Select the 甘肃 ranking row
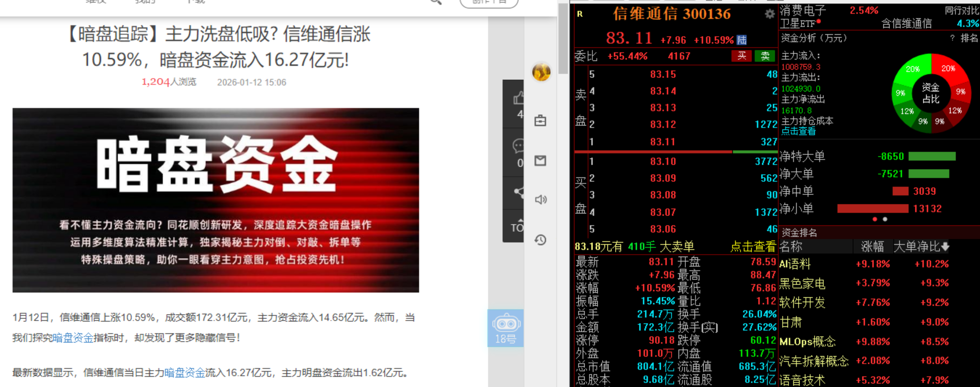 pyautogui.click(x=864, y=322)
